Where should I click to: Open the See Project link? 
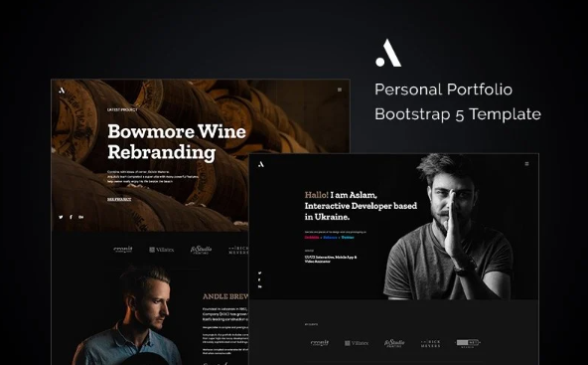119,199
